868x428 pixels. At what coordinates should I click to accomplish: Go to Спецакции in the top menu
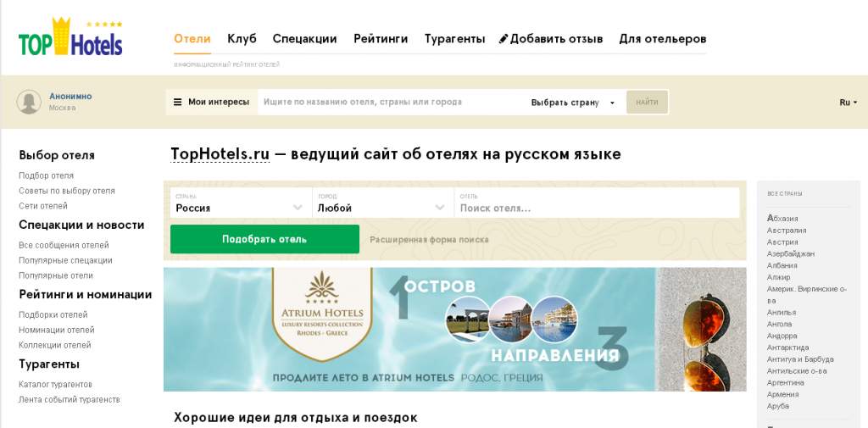[304, 39]
